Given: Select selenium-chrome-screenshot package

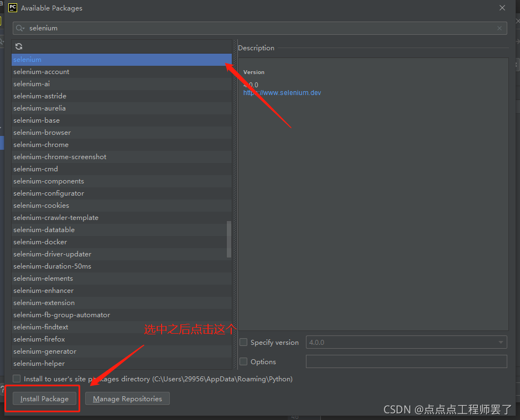Looking at the screenshot, I should [x=121, y=157].
